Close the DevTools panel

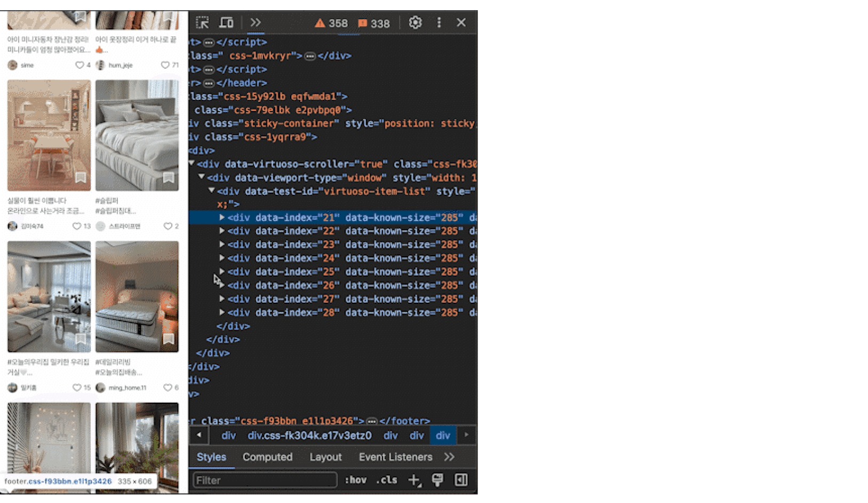pos(461,22)
